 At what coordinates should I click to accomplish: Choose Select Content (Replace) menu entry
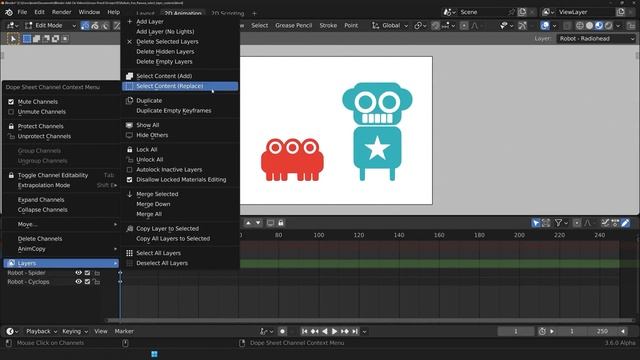[180, 86]
